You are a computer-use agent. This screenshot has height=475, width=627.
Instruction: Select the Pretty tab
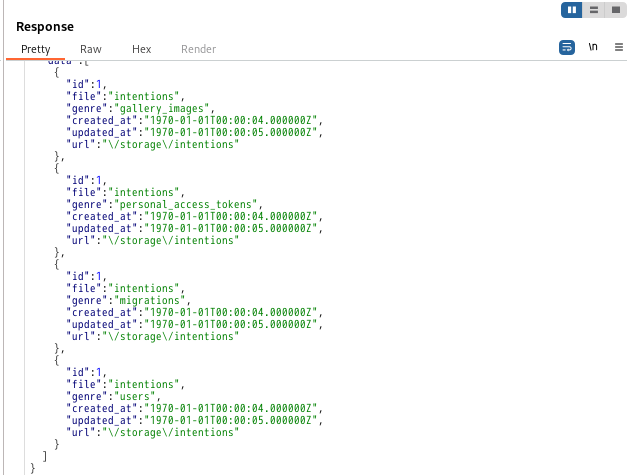(36, 49)
